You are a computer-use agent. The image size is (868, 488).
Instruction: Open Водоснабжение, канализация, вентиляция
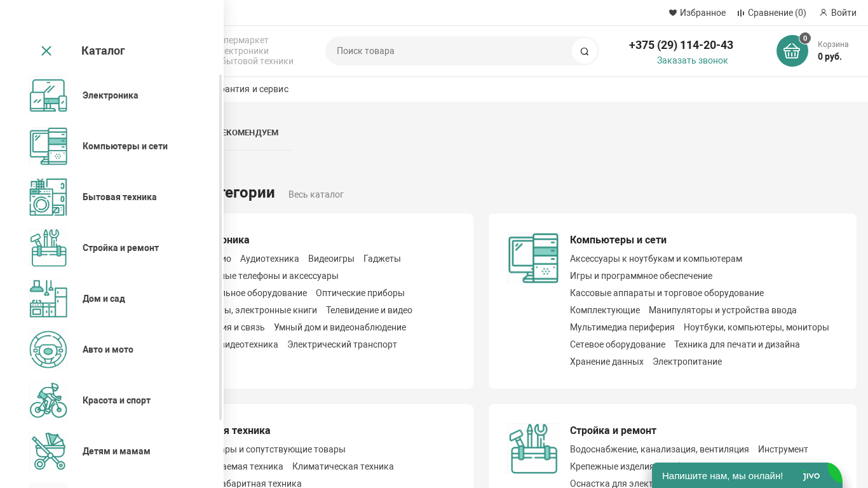click(660, 449)
